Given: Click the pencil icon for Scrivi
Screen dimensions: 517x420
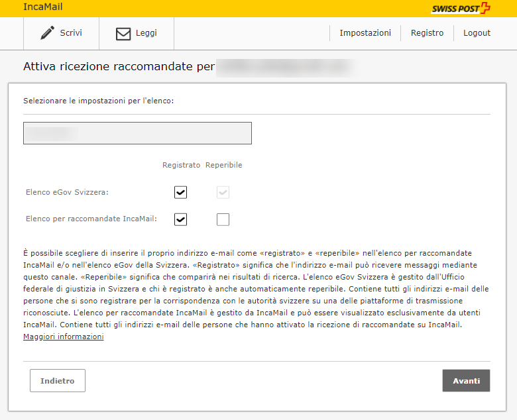Looking at the screenshot, I should point(47,33).
